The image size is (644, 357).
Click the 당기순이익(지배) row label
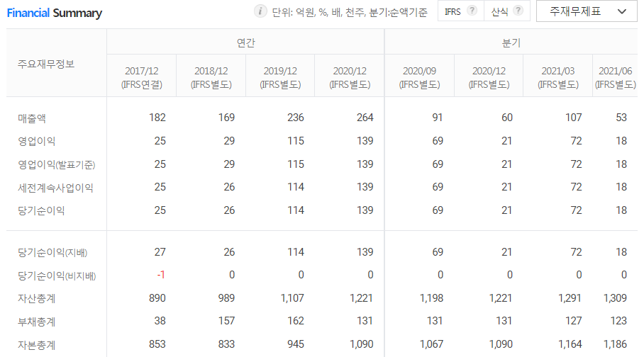52,252
